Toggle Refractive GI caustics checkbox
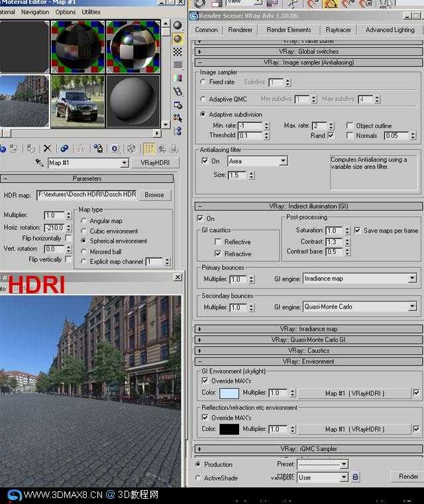 (218, 253)
